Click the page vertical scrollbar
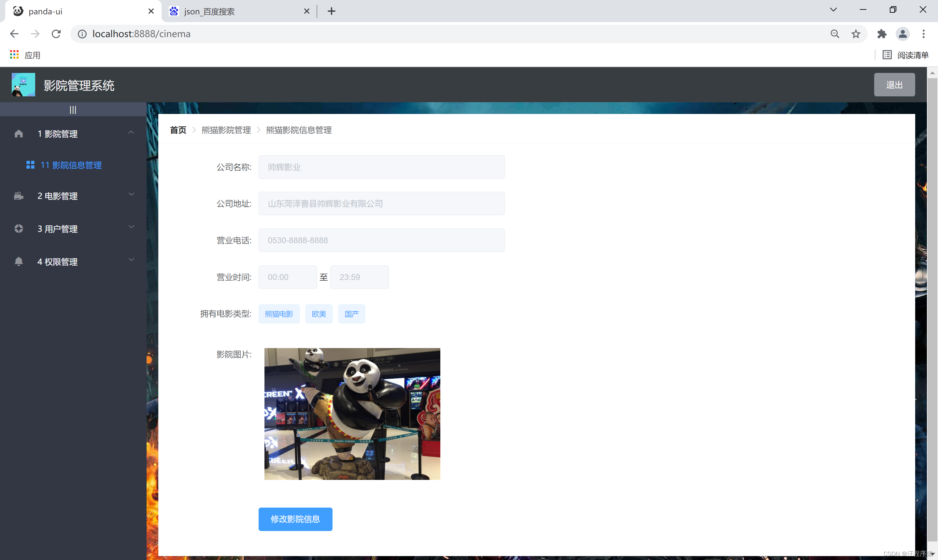This screenshot has height=560, width=938. click(x=932, y=309)
